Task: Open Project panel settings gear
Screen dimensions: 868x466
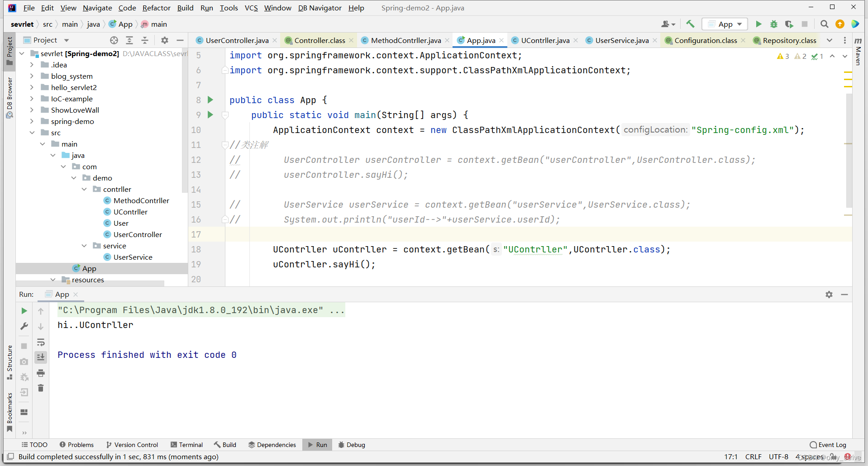Action: point(165,40)
